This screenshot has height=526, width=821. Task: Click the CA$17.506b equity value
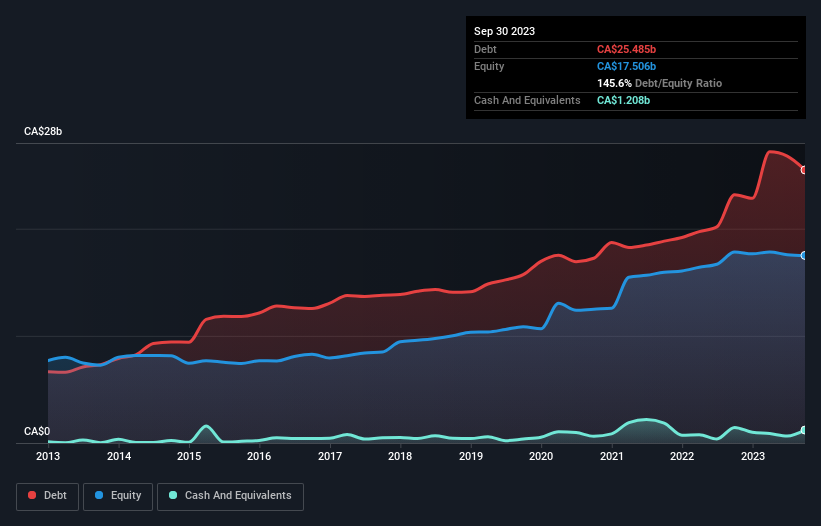click(x=626, y=66)
